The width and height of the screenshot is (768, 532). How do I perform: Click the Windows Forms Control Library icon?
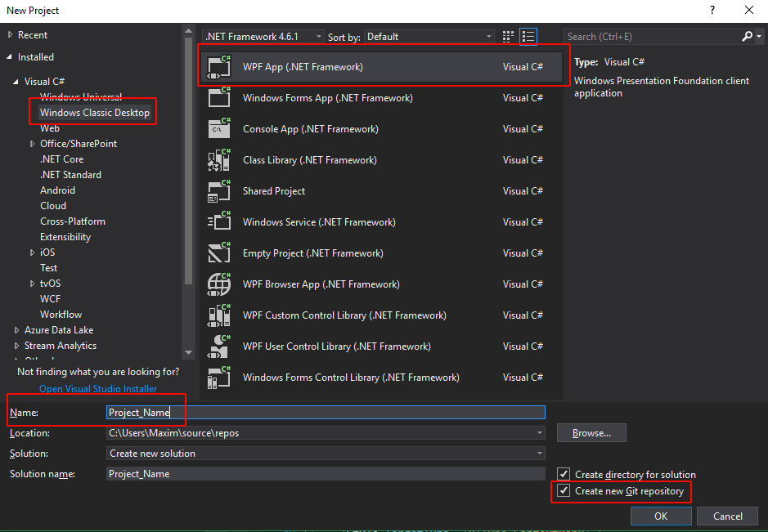tap(219, 378)
